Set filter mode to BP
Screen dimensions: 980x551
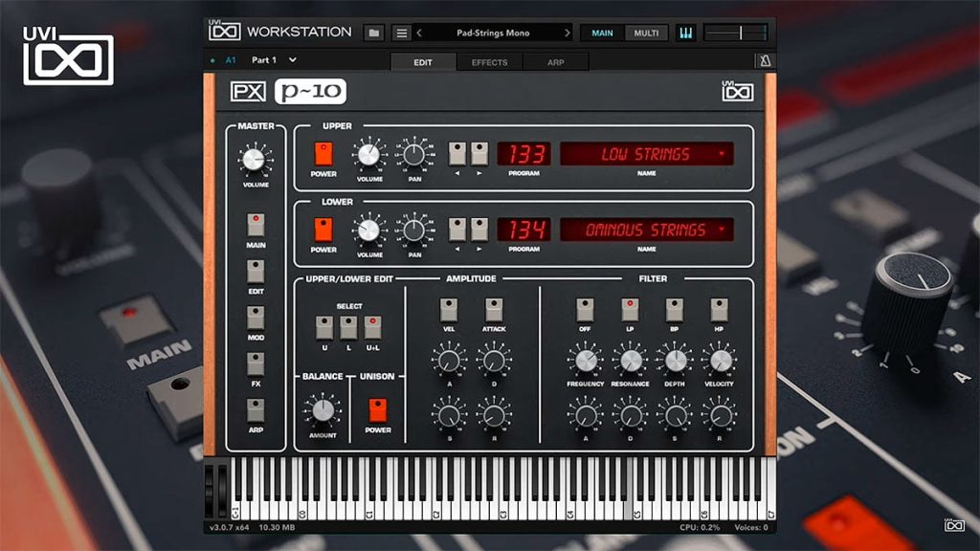pyautogui.click(x=675, y=310)
